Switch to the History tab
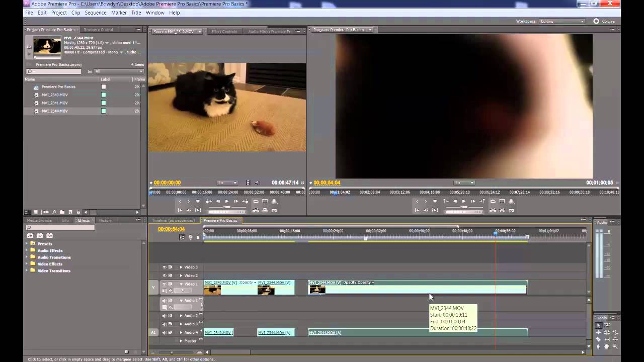Viewport: 644px width, 362px height. pyautogui.click(x=105, y=220)
